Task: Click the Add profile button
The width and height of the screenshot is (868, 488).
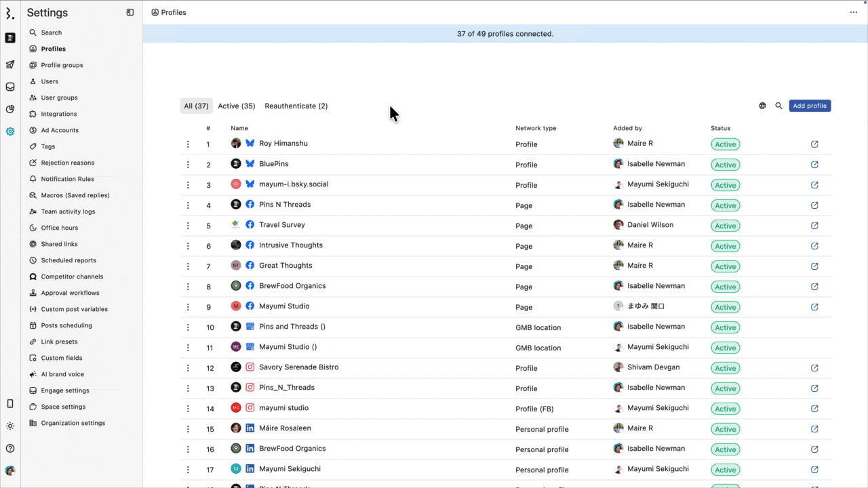Action: tap(810, 106)
